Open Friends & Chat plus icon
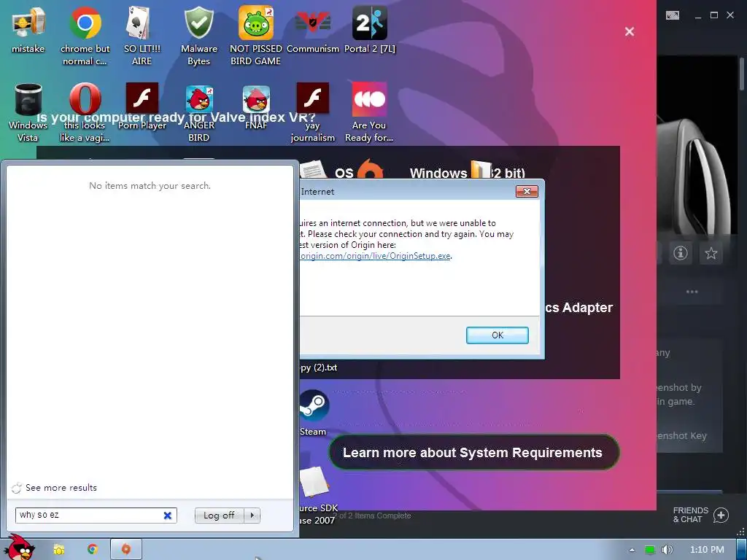 (721, 515)
